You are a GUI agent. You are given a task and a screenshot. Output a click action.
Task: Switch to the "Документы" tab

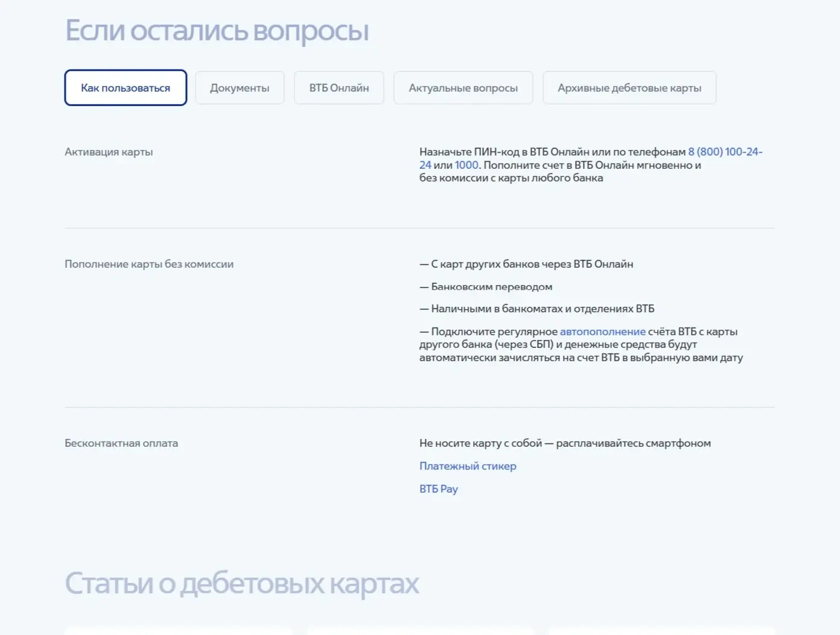pos(240,88)
